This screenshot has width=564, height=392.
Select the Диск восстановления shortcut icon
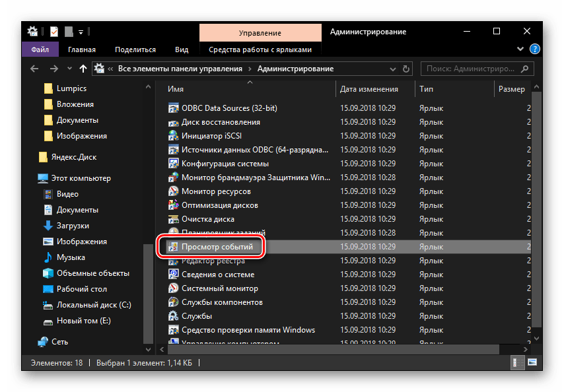coord(173,122)
